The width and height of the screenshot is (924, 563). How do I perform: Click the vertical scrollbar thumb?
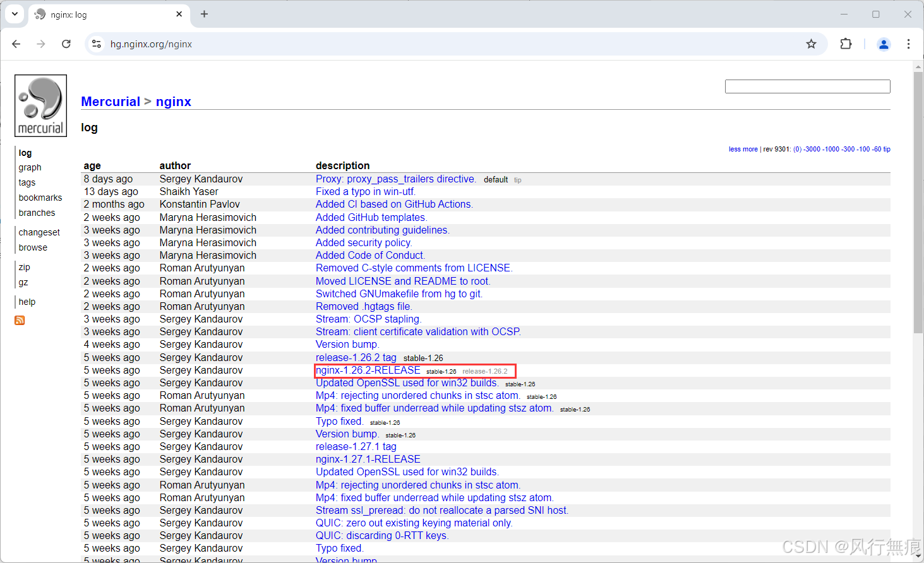click(918, 202)
